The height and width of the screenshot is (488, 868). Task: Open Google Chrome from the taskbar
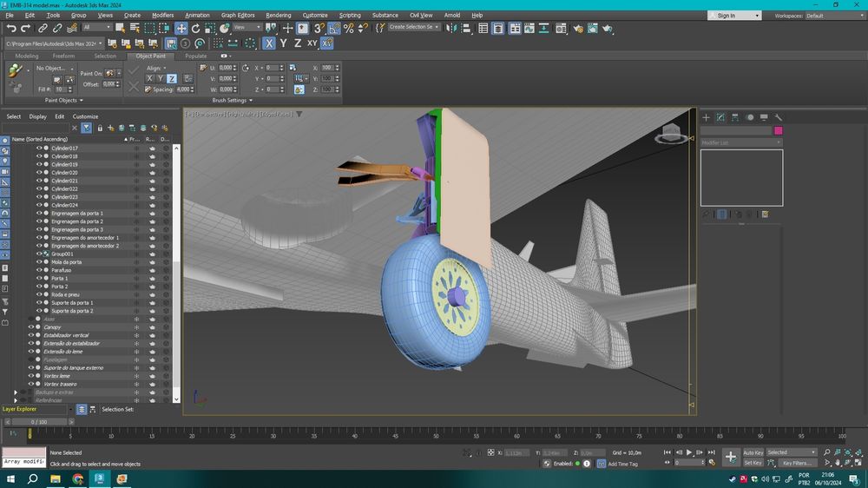pyautogui.click(x=77, y=478)
